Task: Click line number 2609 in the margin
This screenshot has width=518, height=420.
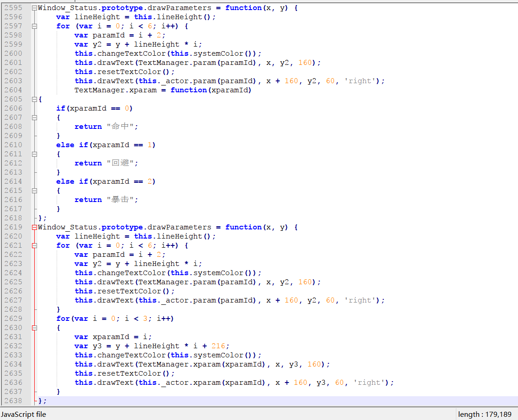Action: click(13, 136)
